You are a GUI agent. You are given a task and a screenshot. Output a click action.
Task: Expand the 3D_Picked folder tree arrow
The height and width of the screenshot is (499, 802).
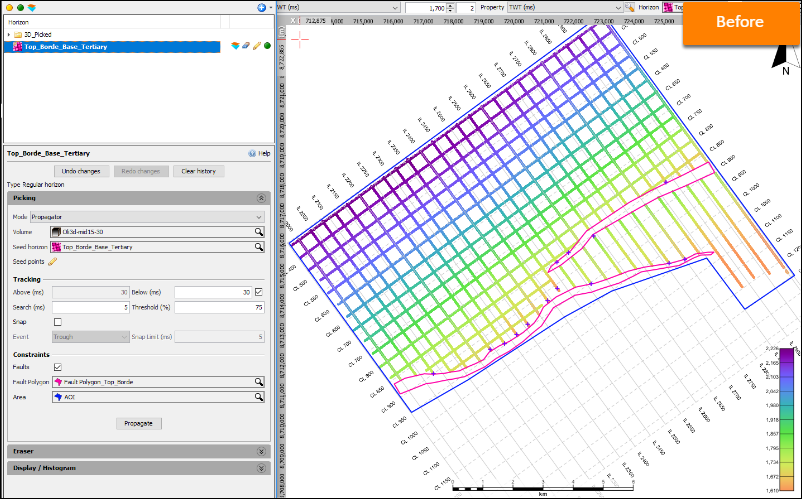pos(9,35)
